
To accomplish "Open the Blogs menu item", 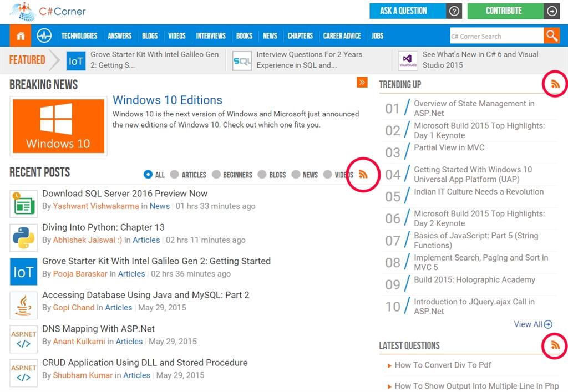I will [x=150, y=36].
